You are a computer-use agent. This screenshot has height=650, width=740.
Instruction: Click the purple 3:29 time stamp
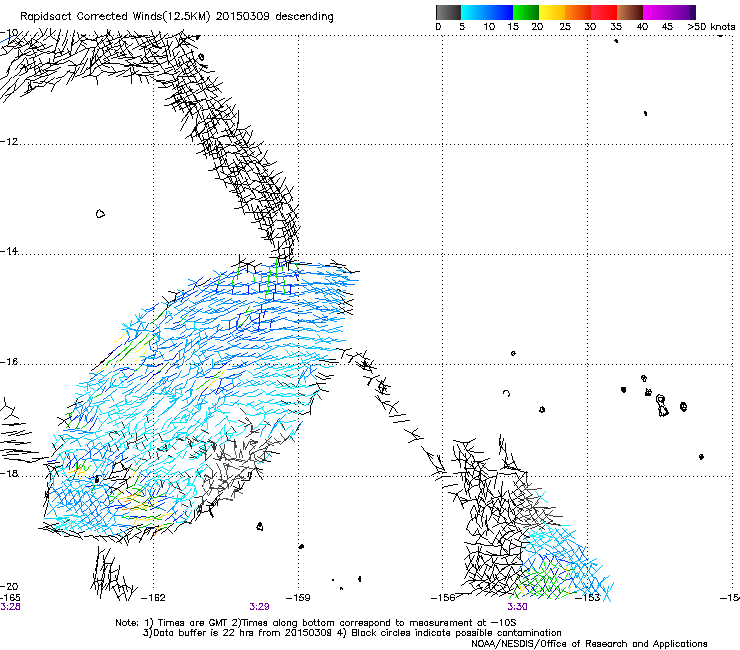click(x=259, y=607)
